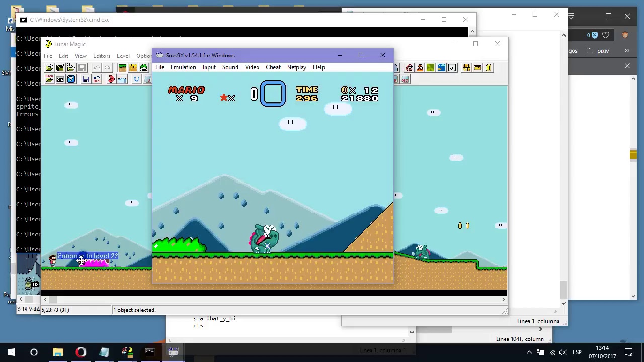Select the Layer 1 grass editing mode icon
This screenshot has width=644, height=362.
click(122, 68)
